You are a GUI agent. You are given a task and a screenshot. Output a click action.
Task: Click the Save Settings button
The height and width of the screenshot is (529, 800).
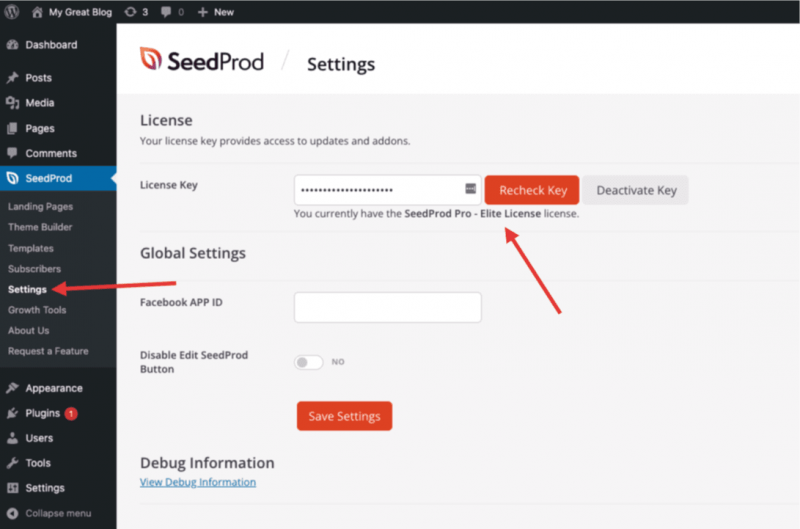(344, 416)
